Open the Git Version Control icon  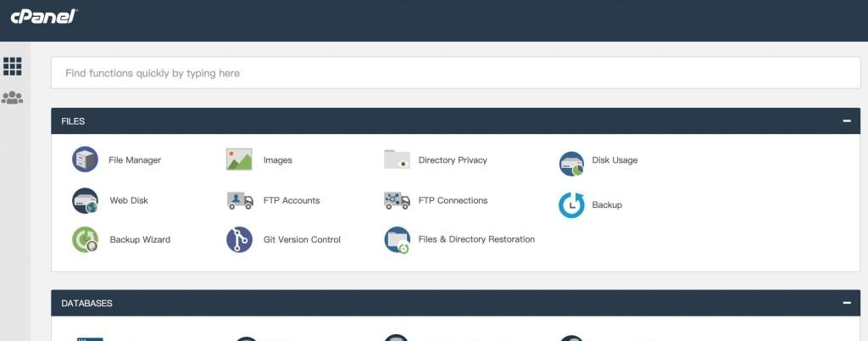[x=239, y=240]
